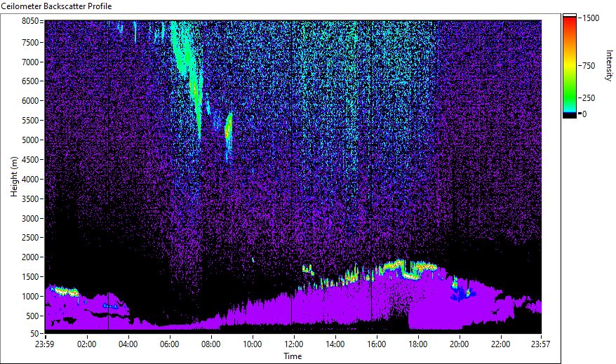
Task: Click the 23:57 end time label
Action: [540, 344]
